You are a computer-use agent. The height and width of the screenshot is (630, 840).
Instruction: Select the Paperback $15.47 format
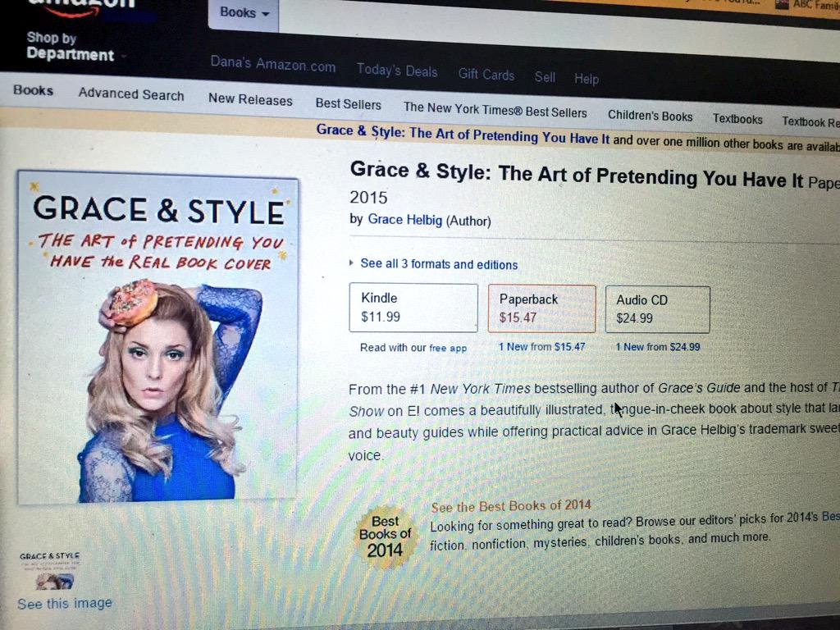(541, 308)
